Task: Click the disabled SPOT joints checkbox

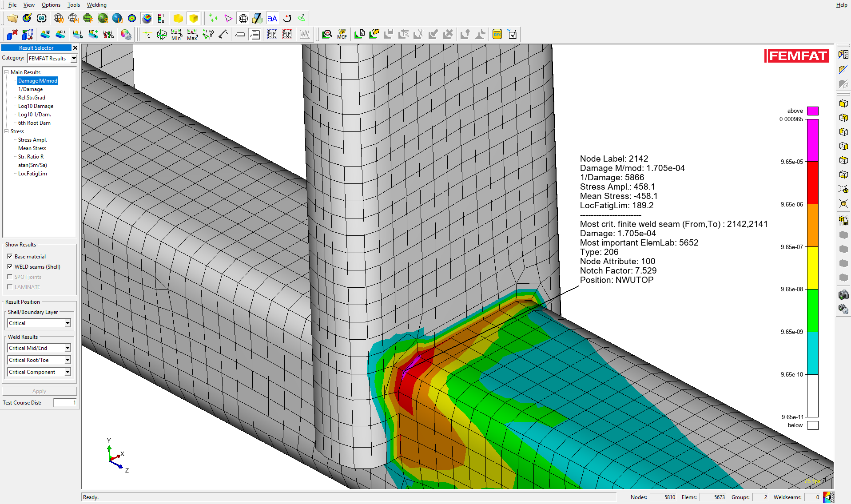Action: click(10, 277)
